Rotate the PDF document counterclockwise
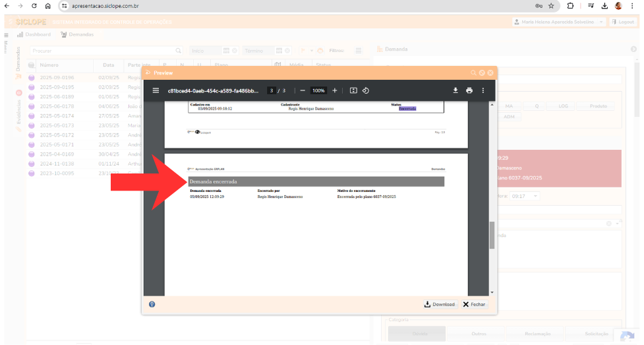The height and width of the screenshot is (345, 644). click(366, 90)
